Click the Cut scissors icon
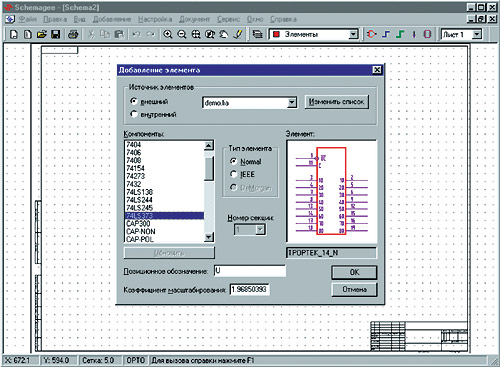500x367 pixels. click(x=91, y=34)
